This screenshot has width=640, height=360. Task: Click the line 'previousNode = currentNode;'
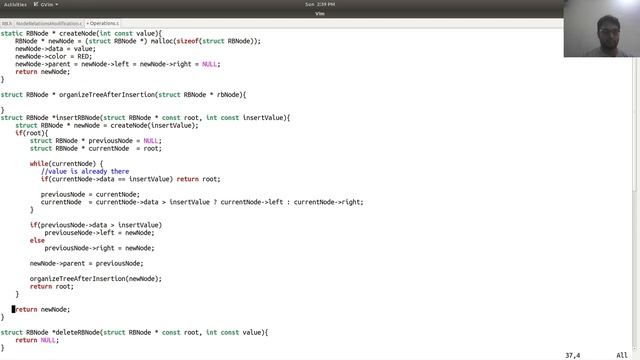click(90, 194)
